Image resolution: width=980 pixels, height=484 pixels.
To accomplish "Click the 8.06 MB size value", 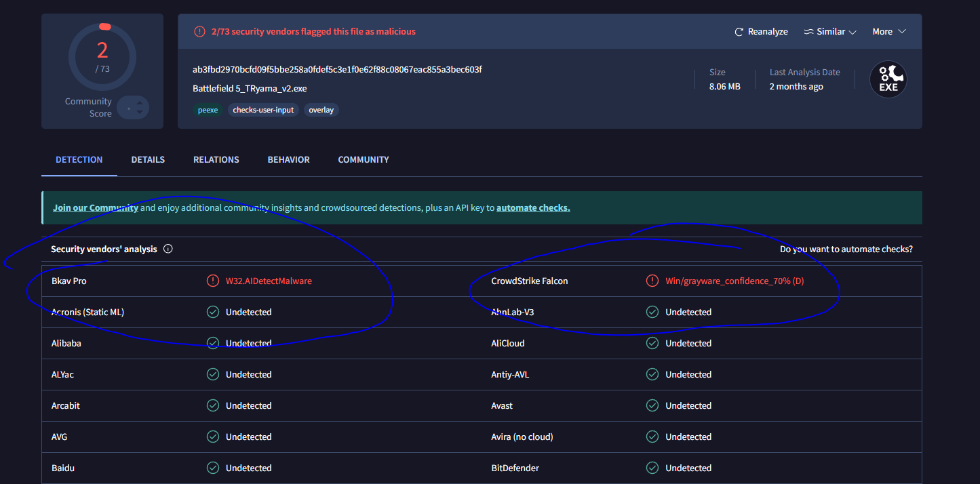I will [724, 87].
